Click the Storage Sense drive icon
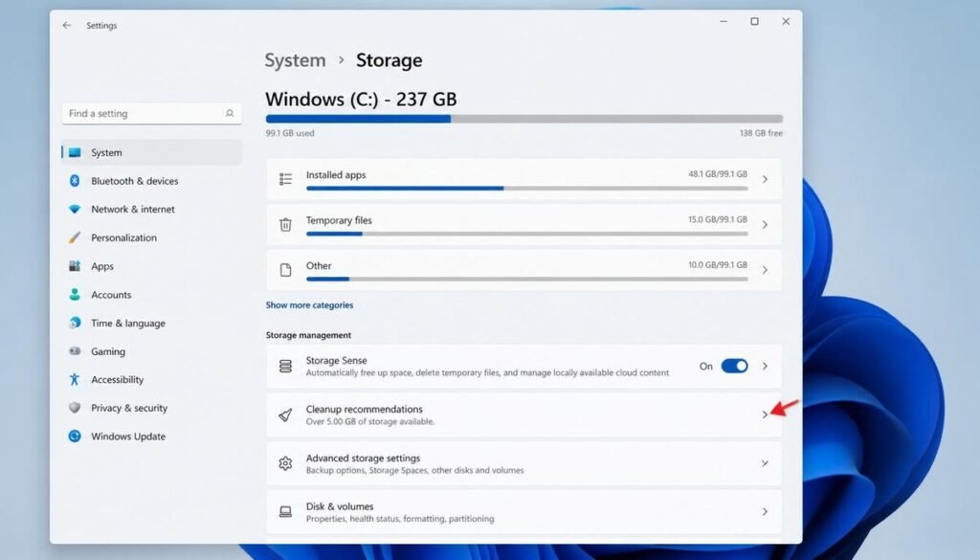 [285, 367]
